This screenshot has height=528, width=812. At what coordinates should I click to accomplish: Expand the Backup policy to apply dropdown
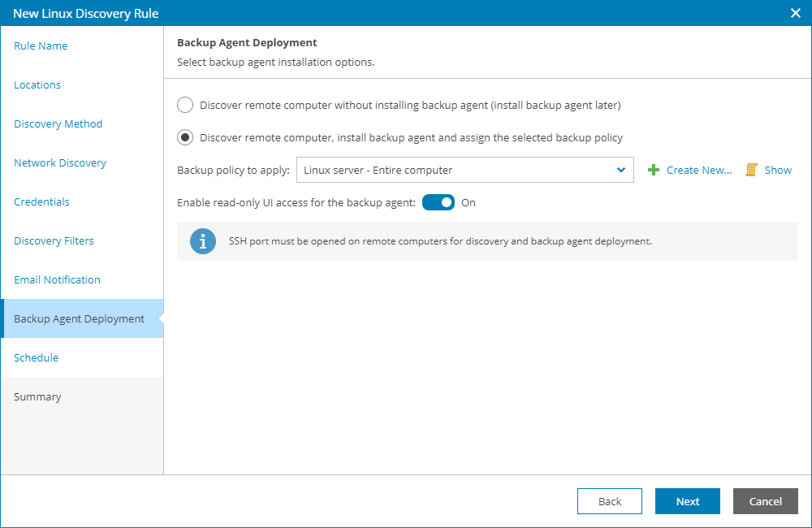(x=620, y=171)
